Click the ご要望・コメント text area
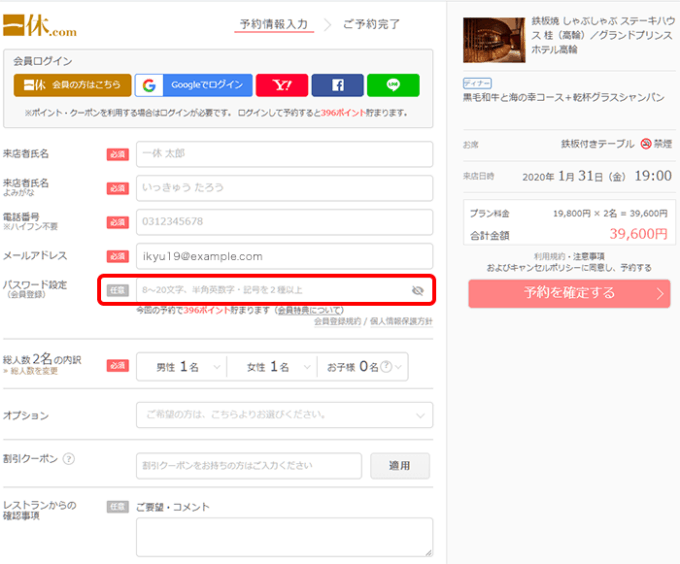Viewport: 680px width, 564px height. click(x=284, y=537)
